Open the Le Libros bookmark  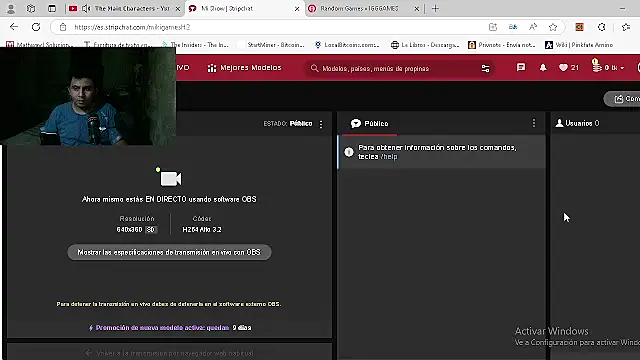[x=425, y=44]
